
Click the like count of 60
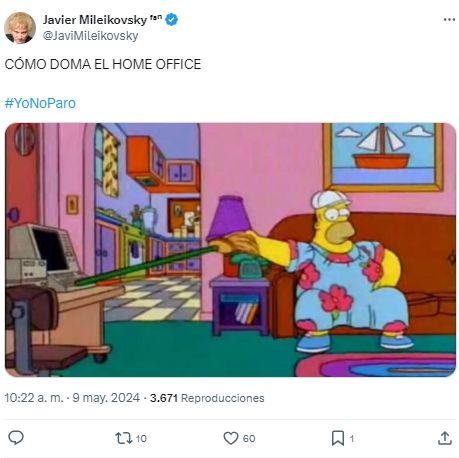[249, 438]
